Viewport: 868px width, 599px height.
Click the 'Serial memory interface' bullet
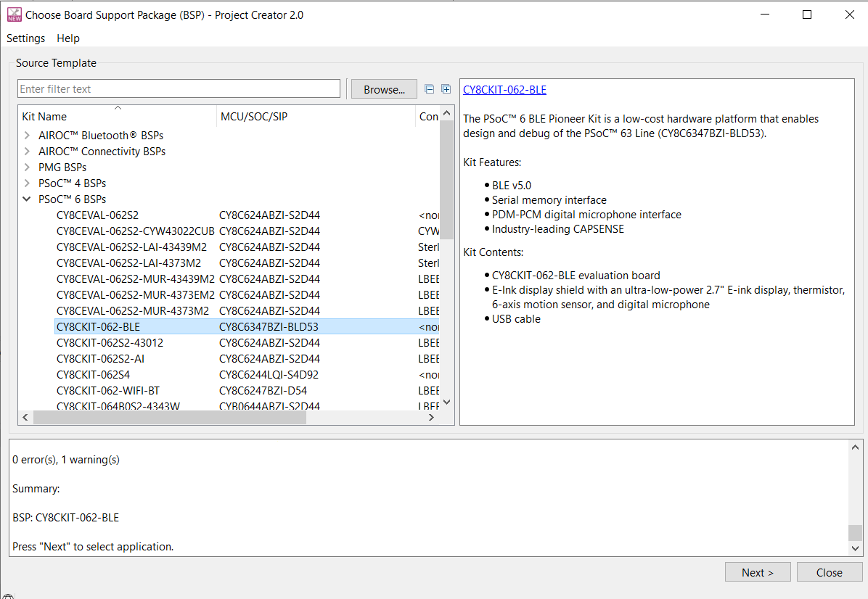549,200
